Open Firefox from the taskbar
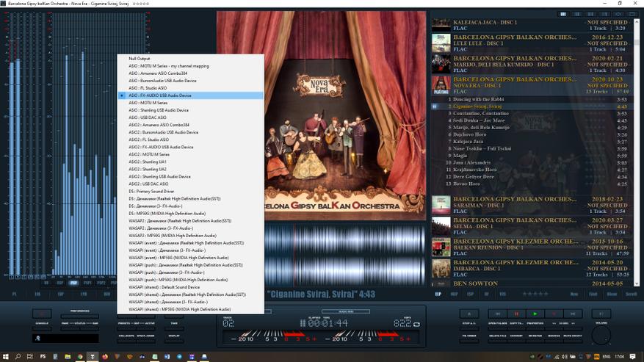 point(105,357)
